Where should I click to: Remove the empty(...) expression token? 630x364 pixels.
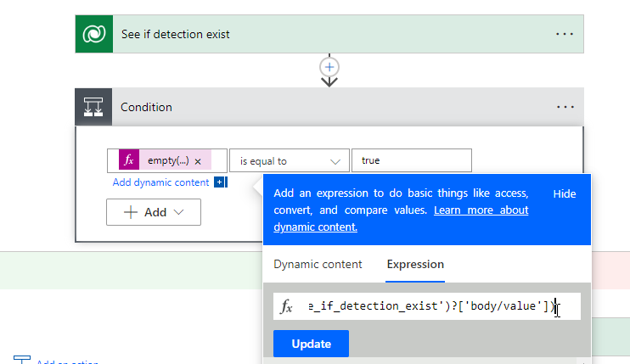pyautogui.click(x=198, y=161)
